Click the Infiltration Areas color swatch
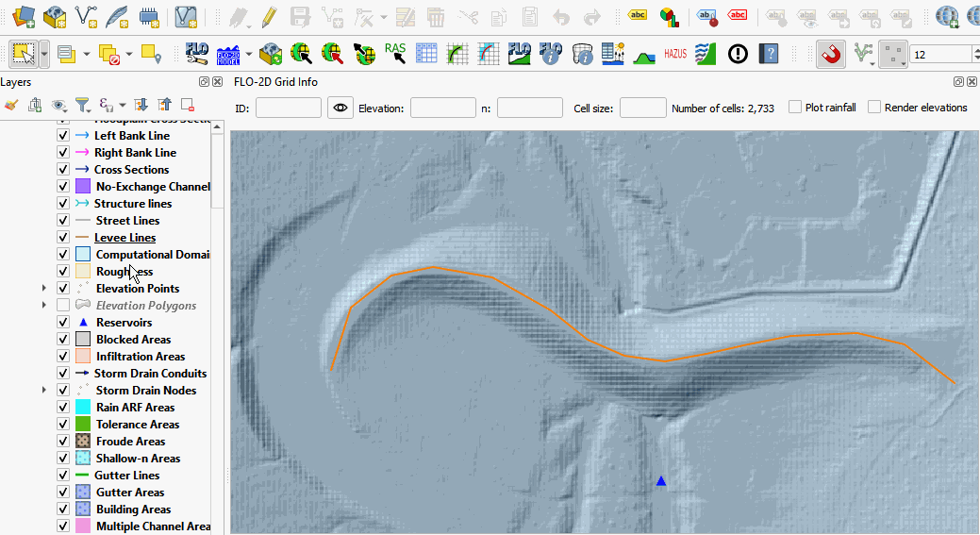980x535 pixels. click(82, 357)
